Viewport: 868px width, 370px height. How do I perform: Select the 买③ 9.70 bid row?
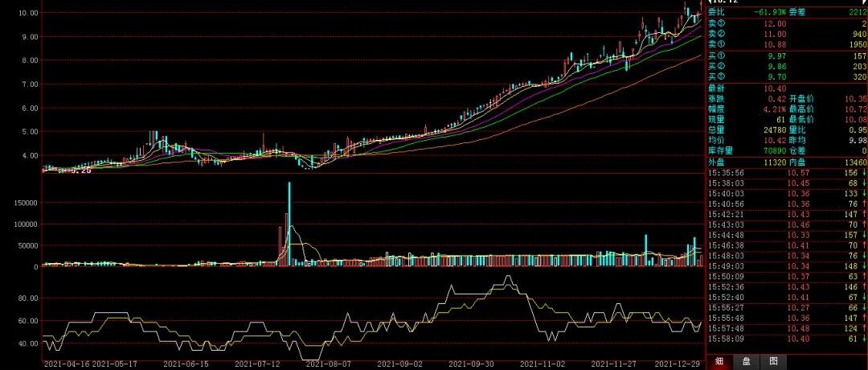point(787,76)
